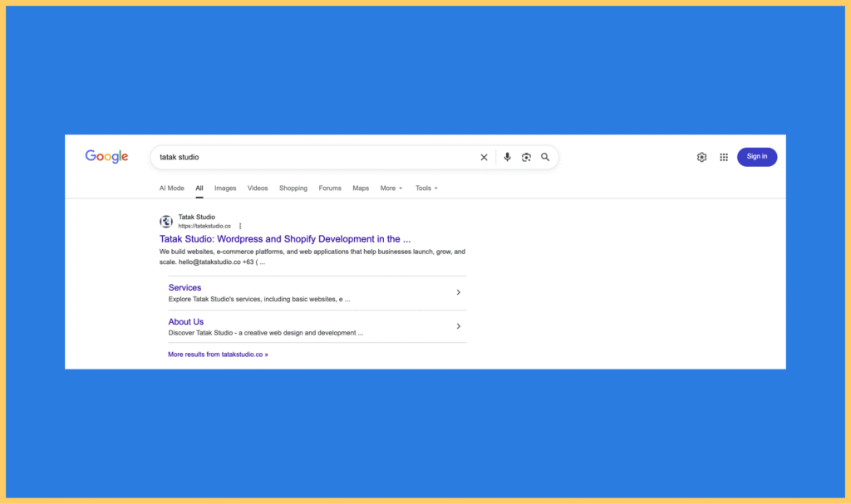851x504 pixels.
Task: Click the chevron on About Us row
Action: click(458, 326)
